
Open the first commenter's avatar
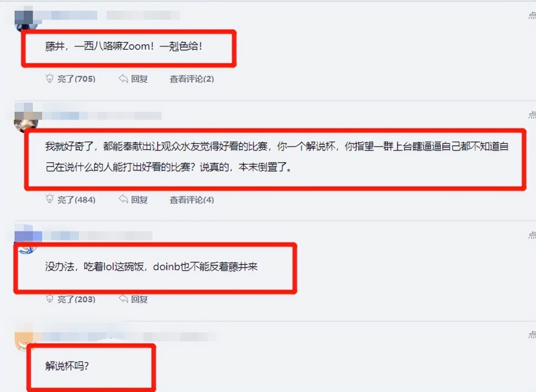click(x=27, y=21)
